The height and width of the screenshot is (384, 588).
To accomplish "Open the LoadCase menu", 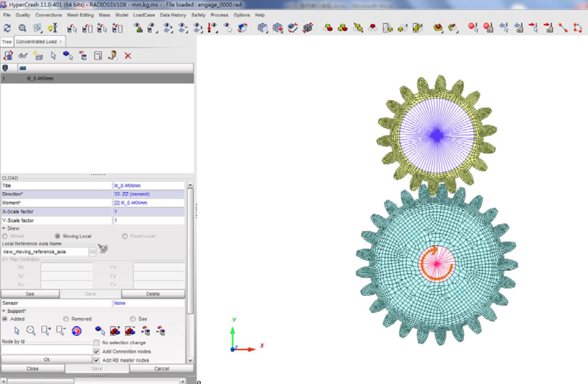I will [x=144, y=15].
